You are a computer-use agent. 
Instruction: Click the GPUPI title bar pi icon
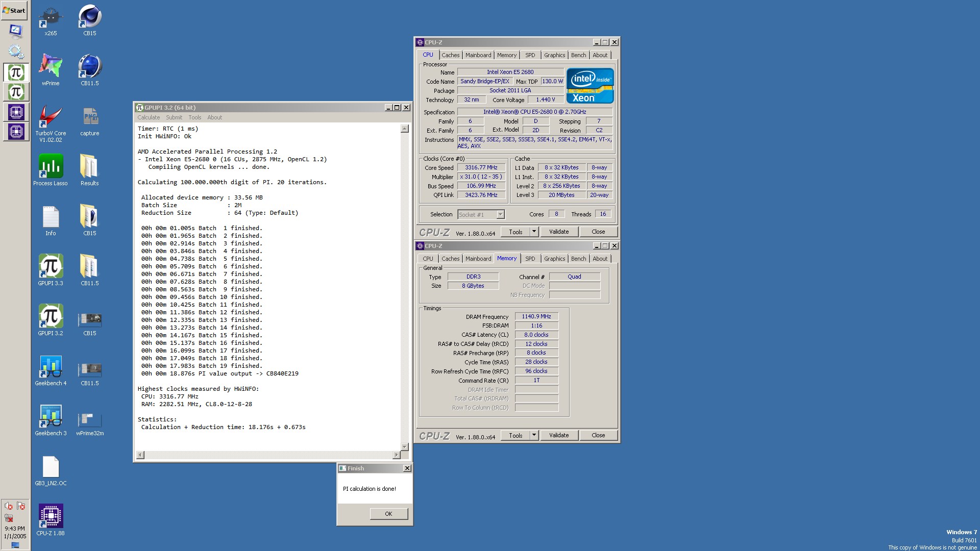click(x=139, y=108)
